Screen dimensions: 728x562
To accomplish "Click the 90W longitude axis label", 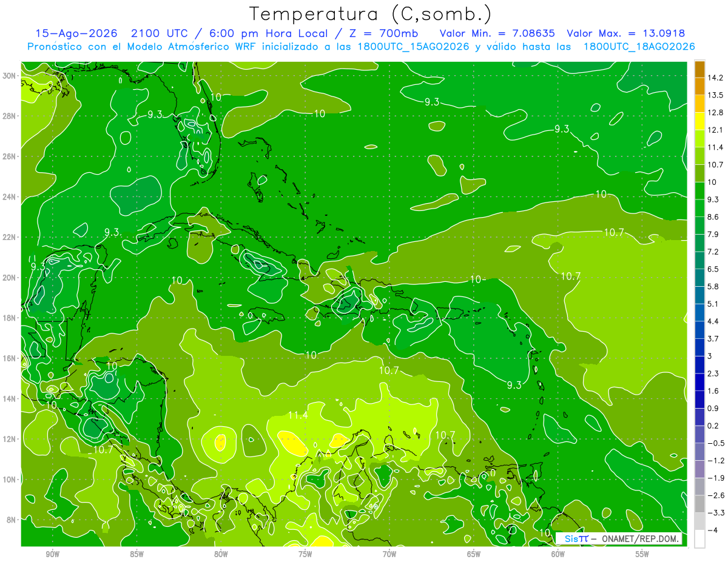I will (52, 554).
